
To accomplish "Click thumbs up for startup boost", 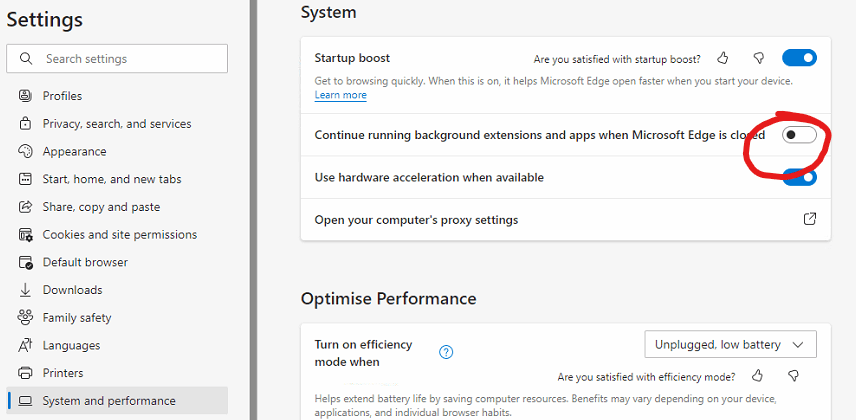I will 723,58.
